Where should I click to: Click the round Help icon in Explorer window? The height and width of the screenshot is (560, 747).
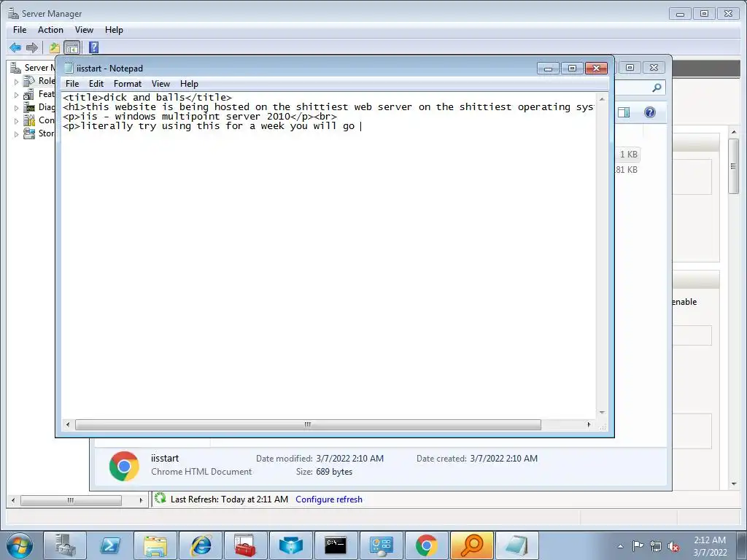pyautogui.click(x=650, y=112)
